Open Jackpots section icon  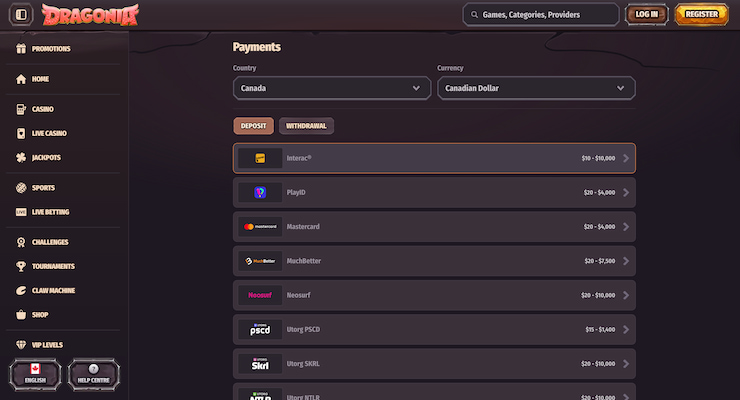click(21, 157)
